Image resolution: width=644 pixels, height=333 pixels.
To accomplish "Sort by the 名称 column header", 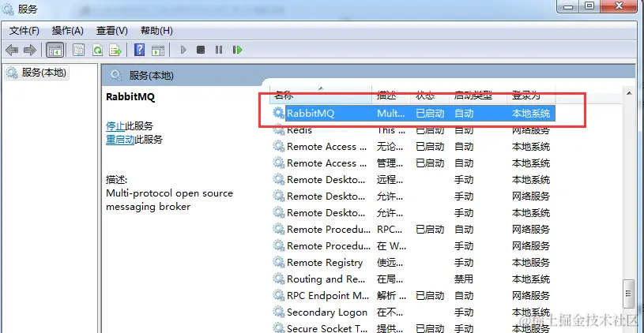I will coord(320,95).
